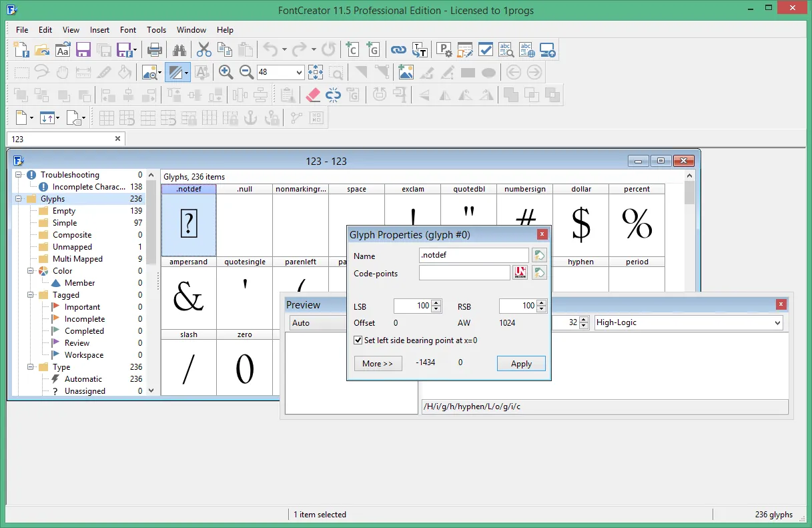Viewport: 812px width, 528px height.
Task: Collapse the Tagged tree node
Action: pyautogui.click(x=31, y=295)
